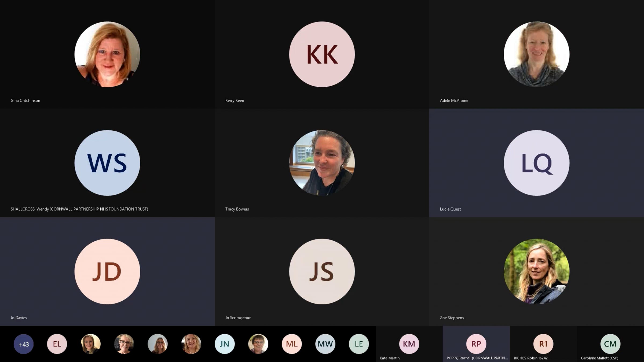Select Kate Martin's KM tile
The image size is (644, 362).
click(409, 344)
